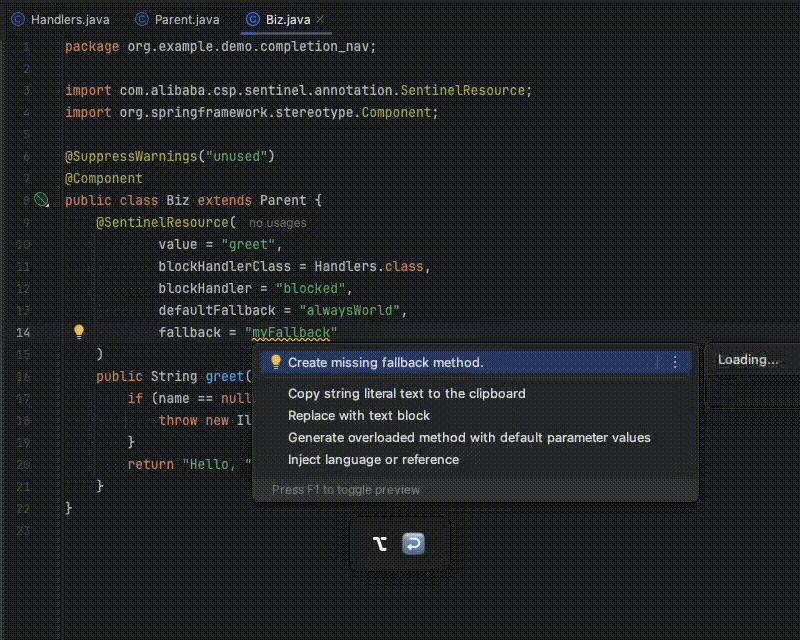
Task: Click the Parent.java class file icon
Action: click(142, 19)
